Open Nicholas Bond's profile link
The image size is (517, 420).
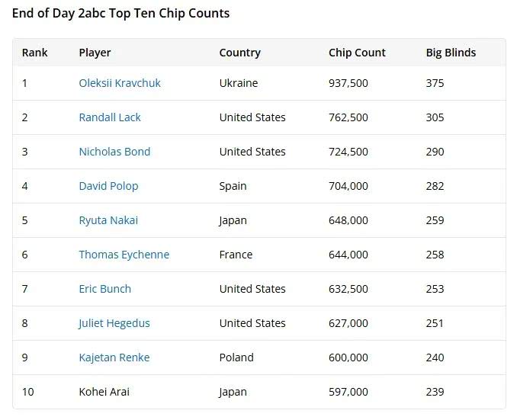point(114,152)
